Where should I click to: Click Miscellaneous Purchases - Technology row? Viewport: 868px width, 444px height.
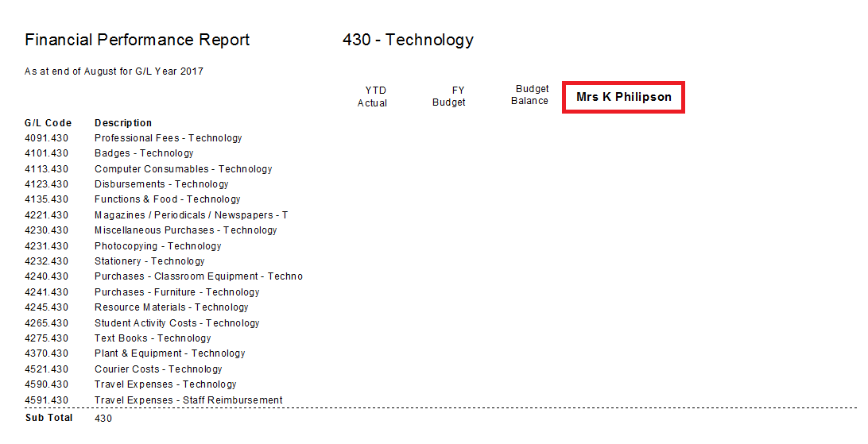pos(185,230)
